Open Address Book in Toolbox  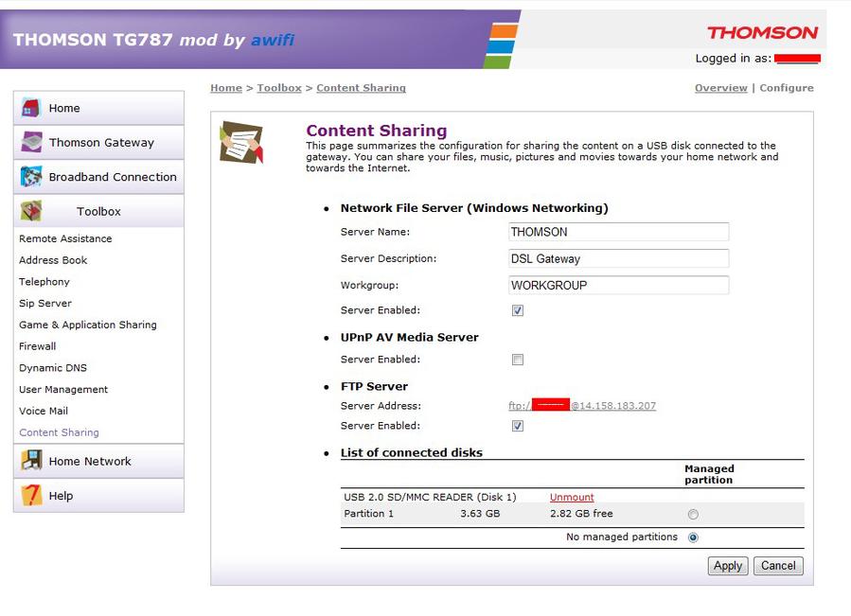tap(53, 260)
